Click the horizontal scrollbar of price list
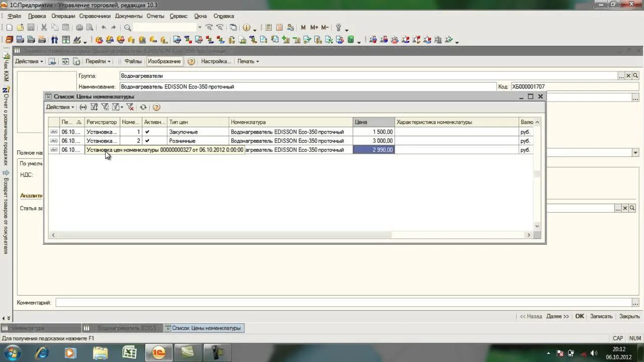The image size is (644, 362). (x=291, y=235)
